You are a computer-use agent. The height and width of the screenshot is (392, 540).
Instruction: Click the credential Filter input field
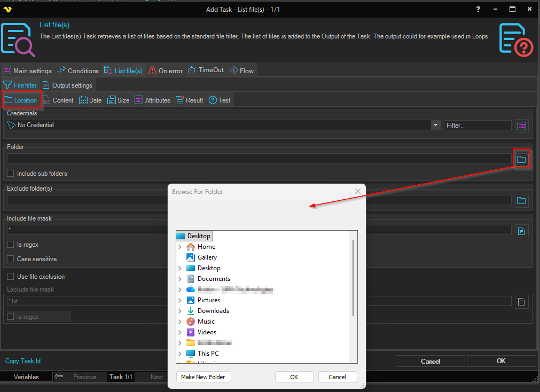click(477, 125)
